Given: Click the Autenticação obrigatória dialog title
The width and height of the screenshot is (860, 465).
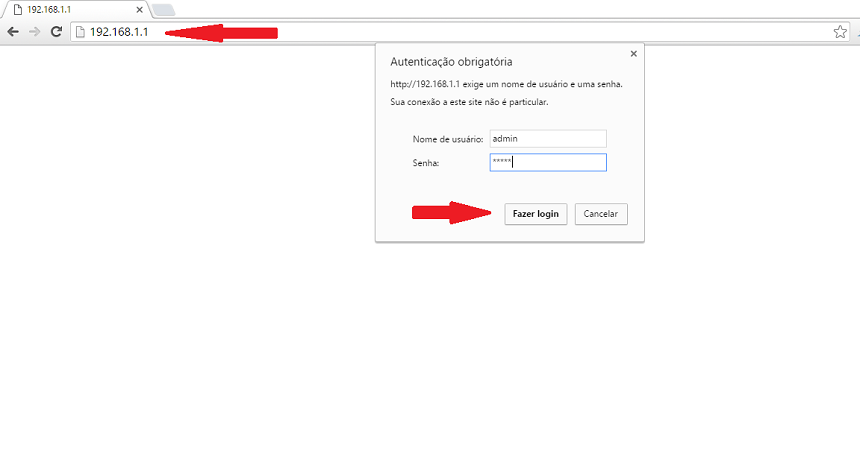Looking at the screenshot, I should coord(451,61).
